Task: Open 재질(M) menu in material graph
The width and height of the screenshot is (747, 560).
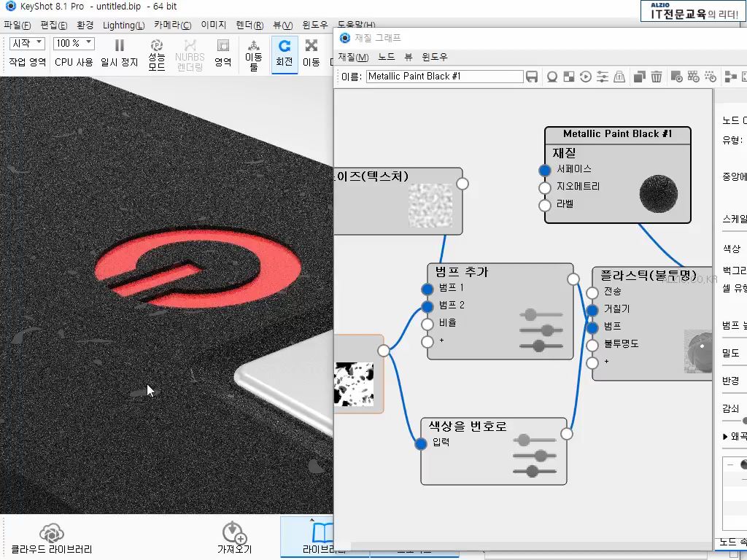Action: [354, 57]
